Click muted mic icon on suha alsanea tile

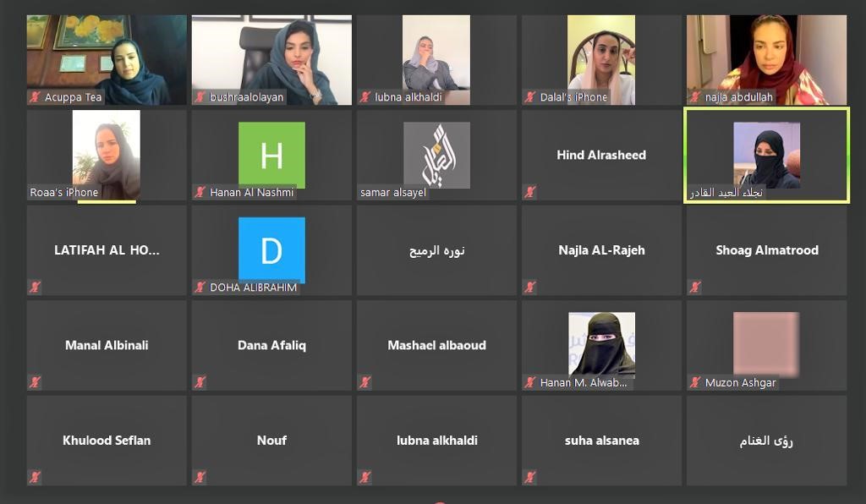click(530, 477)
